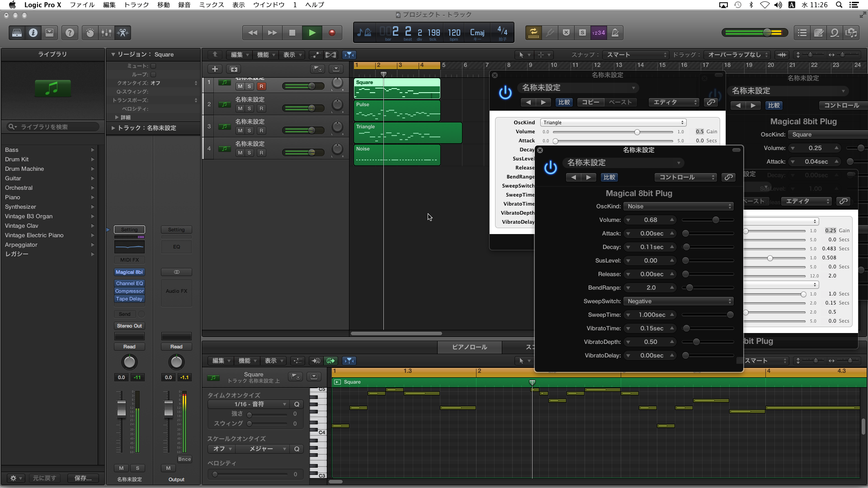This screenshot has height=488, width=868.
Task: Toggle the yellow Cycle mode button
Action: tap(533, 33)
